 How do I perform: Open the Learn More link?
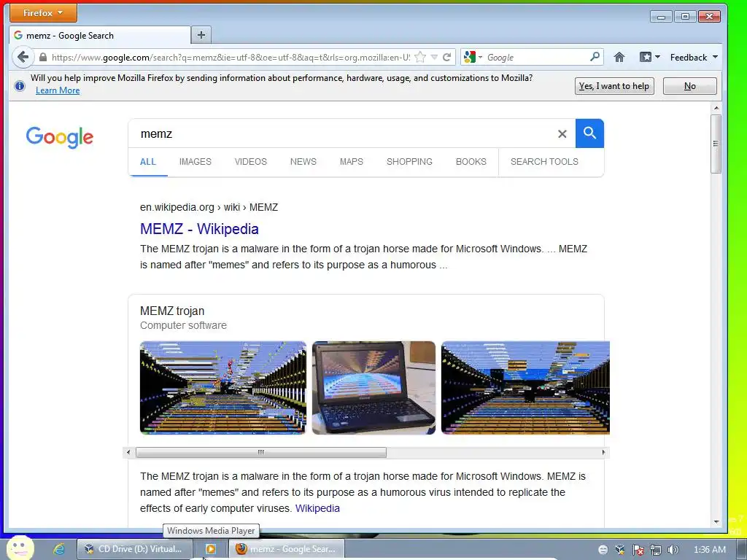tap(58, 90)
